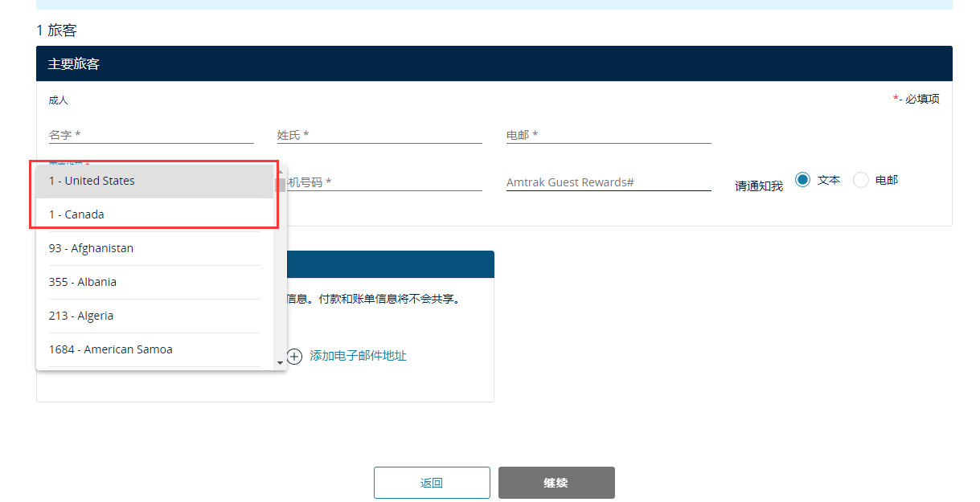Click the 姓氏 last name field
Viewport: 980px width, 502px height.
coord(379,135)
